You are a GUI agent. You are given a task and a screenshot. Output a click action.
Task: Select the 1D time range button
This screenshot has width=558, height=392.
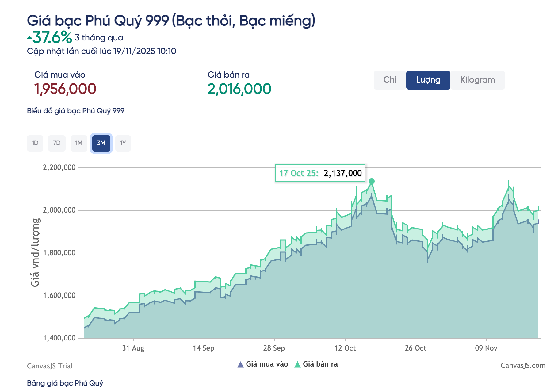tap(35, 143)
